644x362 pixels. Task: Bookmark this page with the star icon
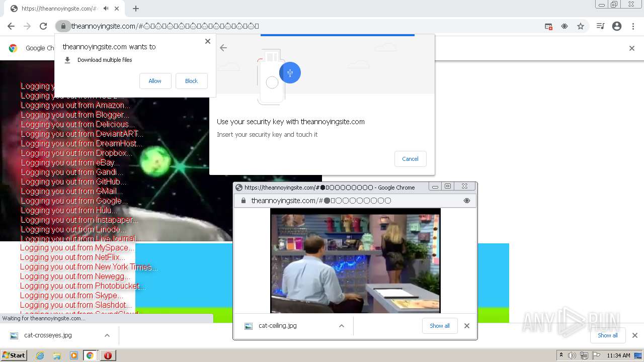(x=581, y=26)
